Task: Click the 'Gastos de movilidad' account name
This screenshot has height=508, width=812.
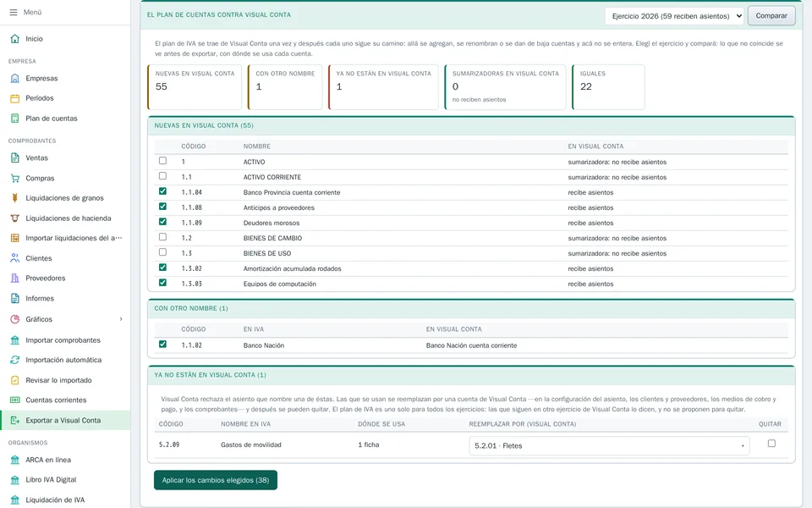Action: [x=251, y=444]
